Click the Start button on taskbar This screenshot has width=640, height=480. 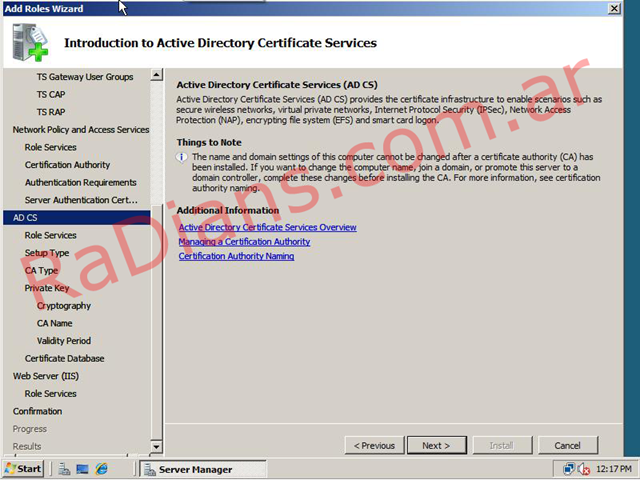[x=23, y=469]
